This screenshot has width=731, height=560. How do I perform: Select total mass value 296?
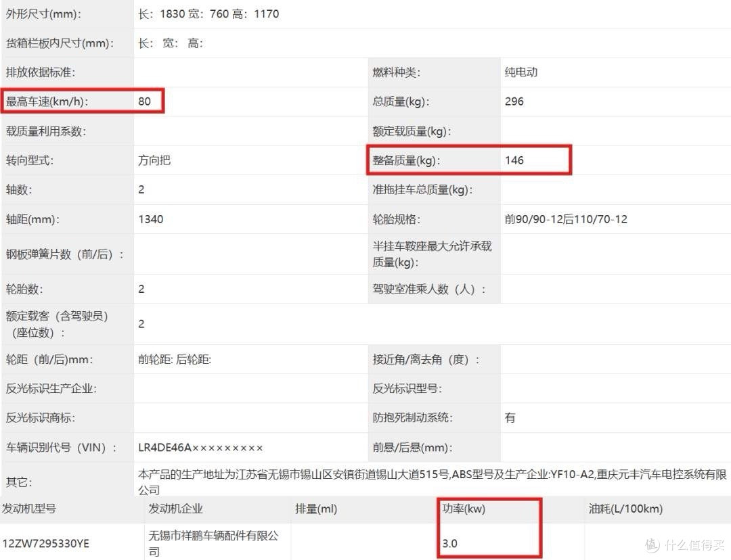point(514,101)
